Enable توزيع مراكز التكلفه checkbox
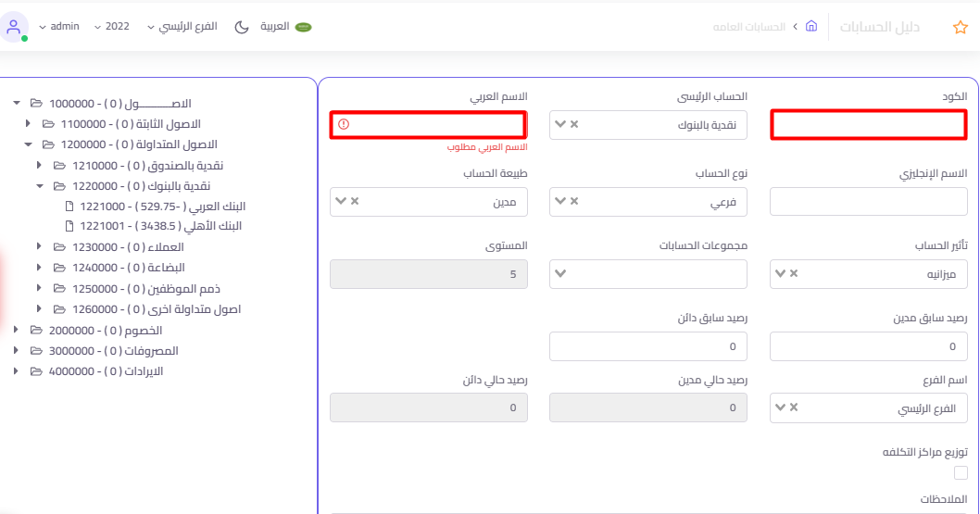Viewport: 980px width, 514px height. tap(961, 473)
